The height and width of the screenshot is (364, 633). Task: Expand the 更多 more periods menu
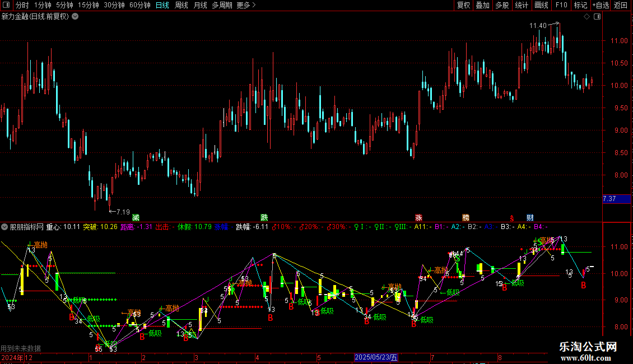pos(246,5)
